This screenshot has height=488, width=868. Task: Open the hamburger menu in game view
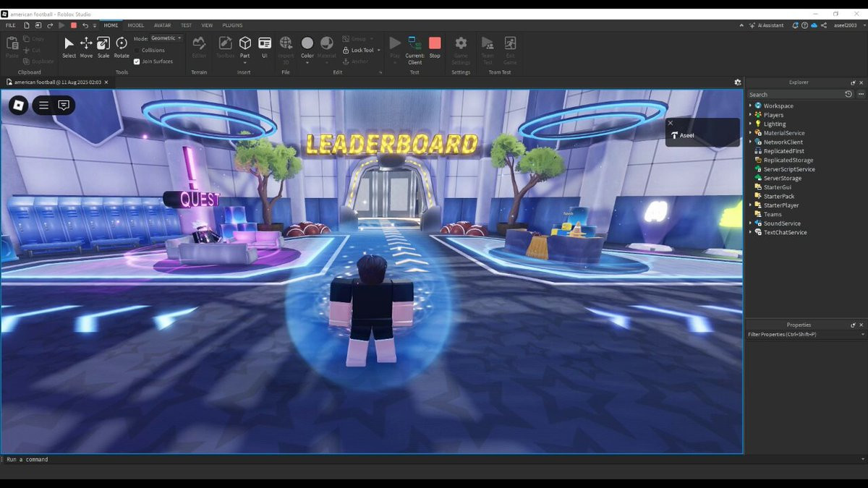click(x=43, y=105)
